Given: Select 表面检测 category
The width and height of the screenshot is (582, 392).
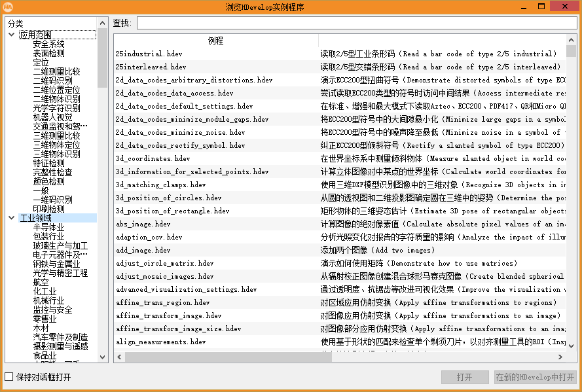Looking at the screenshot, I should (x=48, y=53).
